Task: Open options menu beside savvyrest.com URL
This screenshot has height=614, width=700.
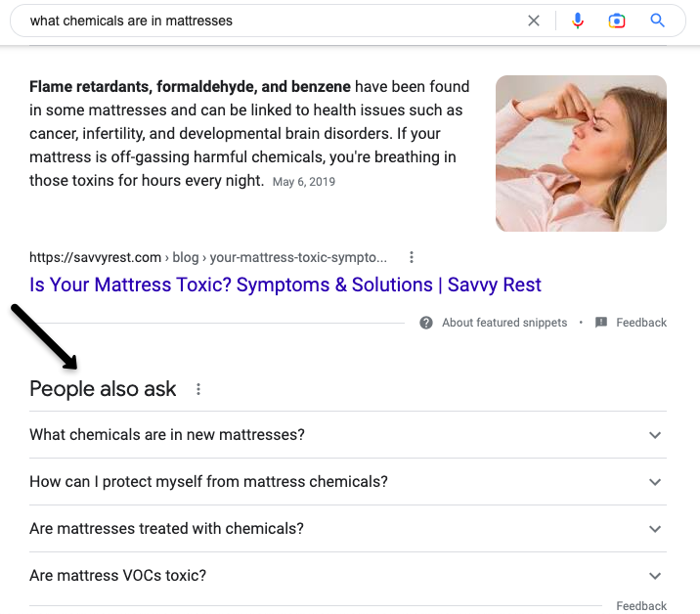Action: (412, 258)
